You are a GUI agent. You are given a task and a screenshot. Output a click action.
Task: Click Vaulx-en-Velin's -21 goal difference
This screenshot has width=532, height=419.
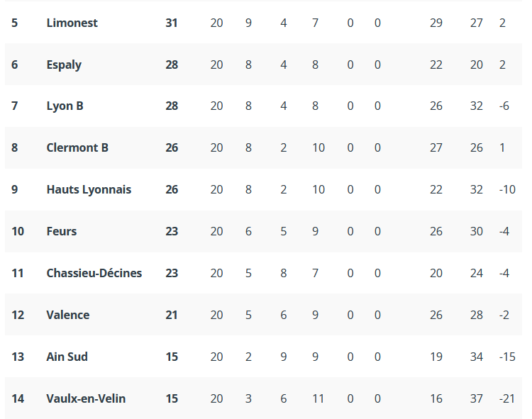point(507,398)
